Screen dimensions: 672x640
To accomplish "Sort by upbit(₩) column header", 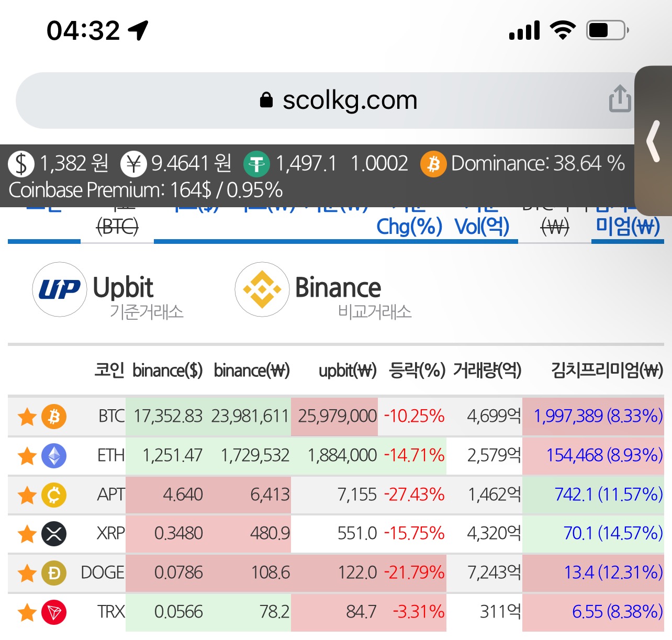I will 348,370.
